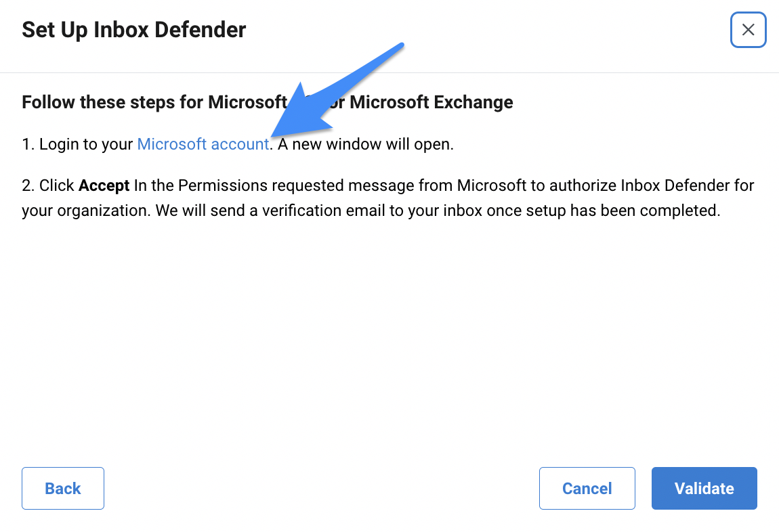779x532 pixels.
Task: Click the Validate button
Action: pos(704,488)
